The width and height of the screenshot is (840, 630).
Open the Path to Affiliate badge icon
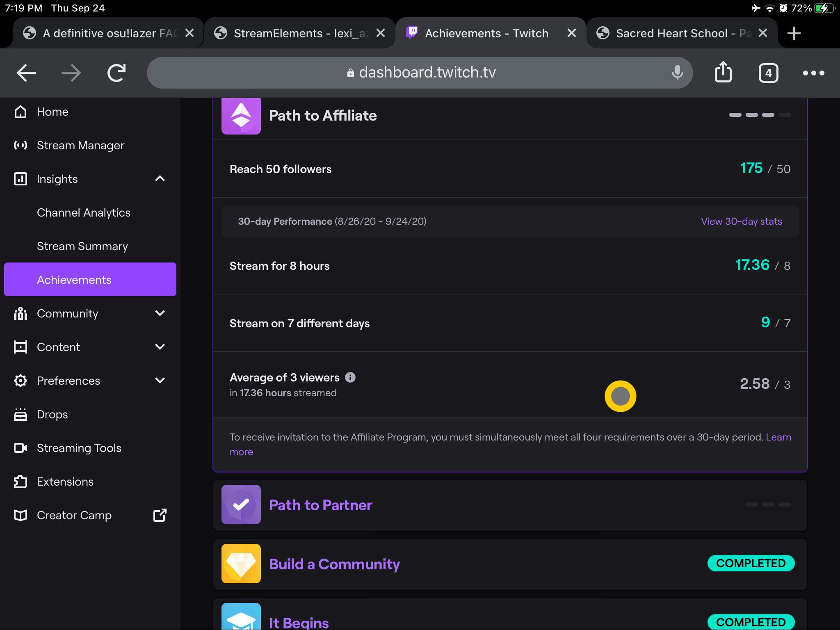pyautogui.click(x=241, y=115)
